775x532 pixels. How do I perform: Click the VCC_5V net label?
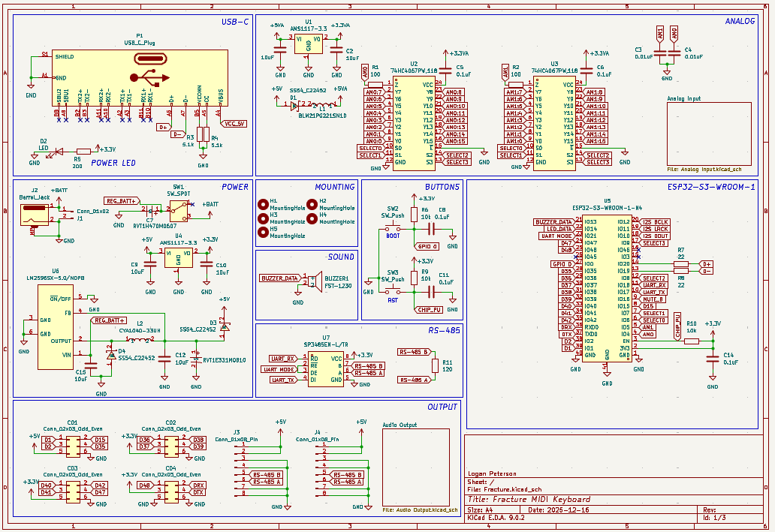tap(234, 123)
